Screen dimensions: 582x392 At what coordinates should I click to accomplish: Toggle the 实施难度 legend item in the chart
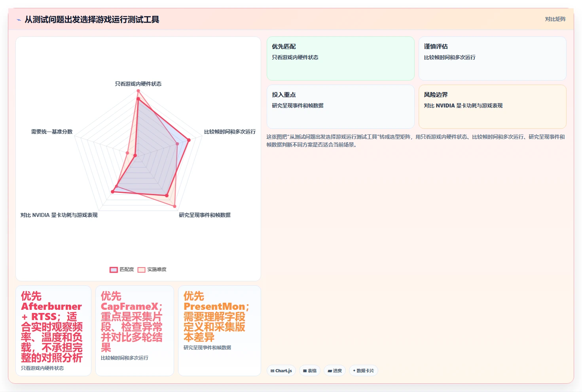pos(152,269)
